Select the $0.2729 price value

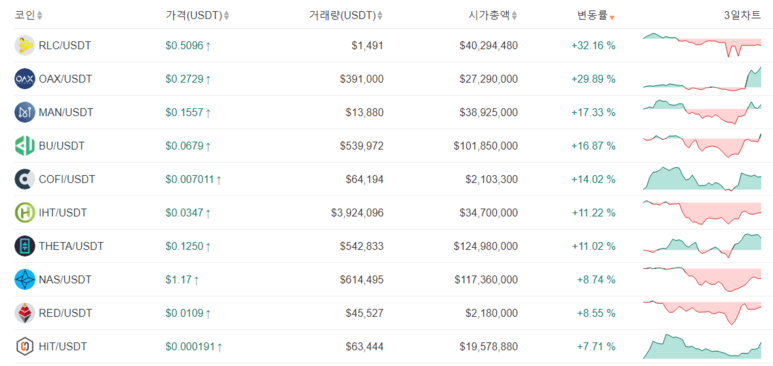184,79
